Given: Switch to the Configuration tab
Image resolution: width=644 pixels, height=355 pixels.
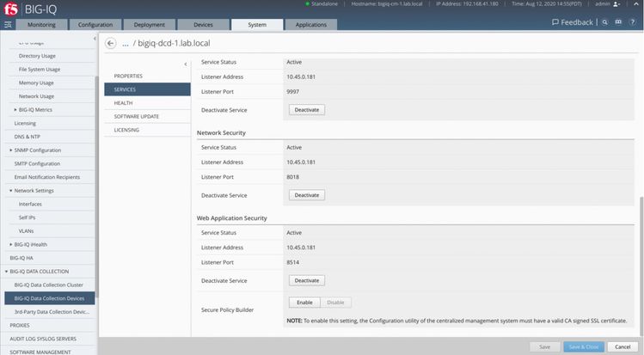Looking at the screenshot, I should [x=95, y=25].
